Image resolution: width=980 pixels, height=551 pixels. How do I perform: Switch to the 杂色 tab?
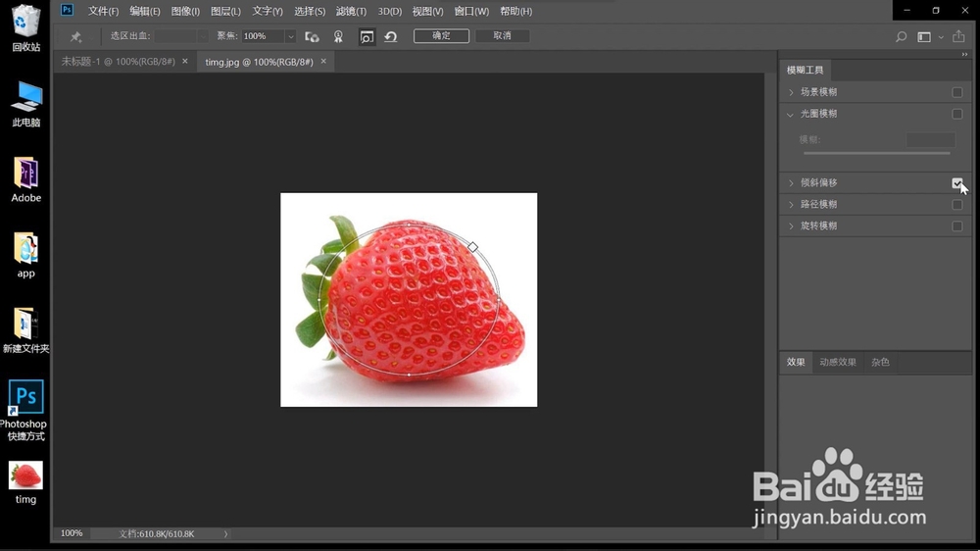[880, 362]
